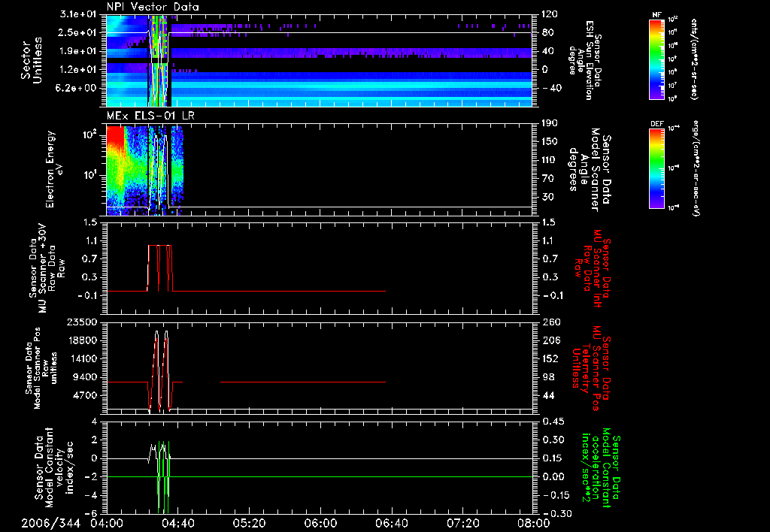Click the 'cnts/(cm**2-sr-sec)' units label

click(694, 59)
